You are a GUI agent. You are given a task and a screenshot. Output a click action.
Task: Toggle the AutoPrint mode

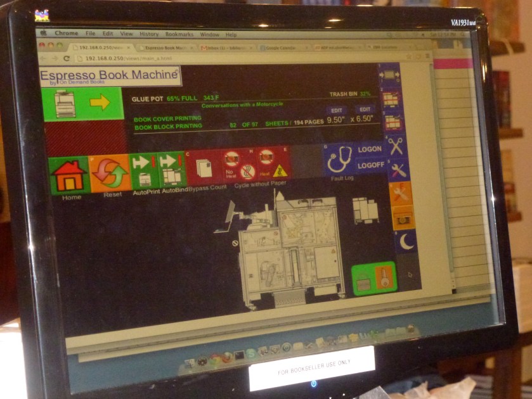(x=144, y=170)
